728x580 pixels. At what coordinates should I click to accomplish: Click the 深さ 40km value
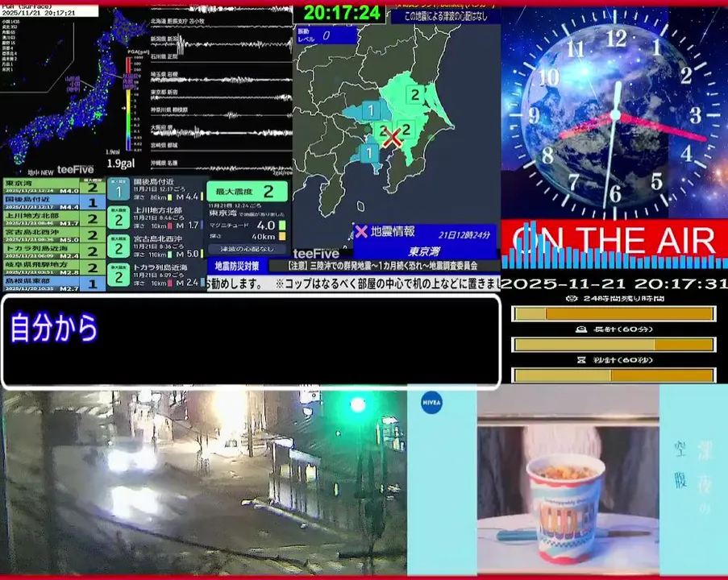[264, 237]
